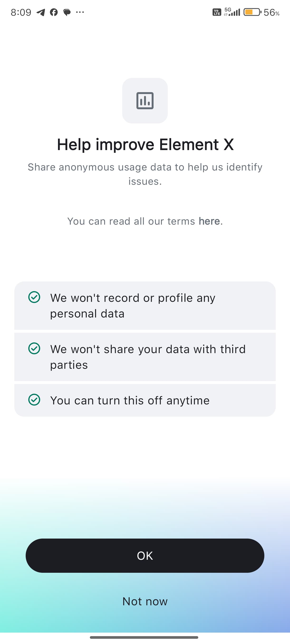Image resolution: width=290 pixels, height=644 pixels.
Task: Tap 'We won't record or profile' row
Action: tap(145, 306)
